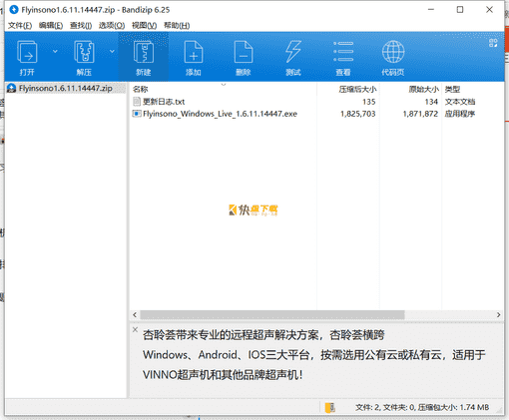Click the text file icon of 更新日志.txt
509x420 pixels.
tap(137, 102)
